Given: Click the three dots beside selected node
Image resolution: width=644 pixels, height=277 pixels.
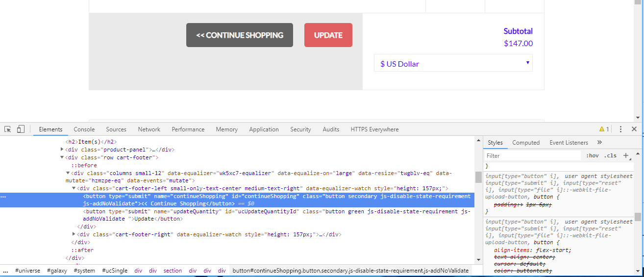Looking at the screenshot, I should [x=3, y=196].
